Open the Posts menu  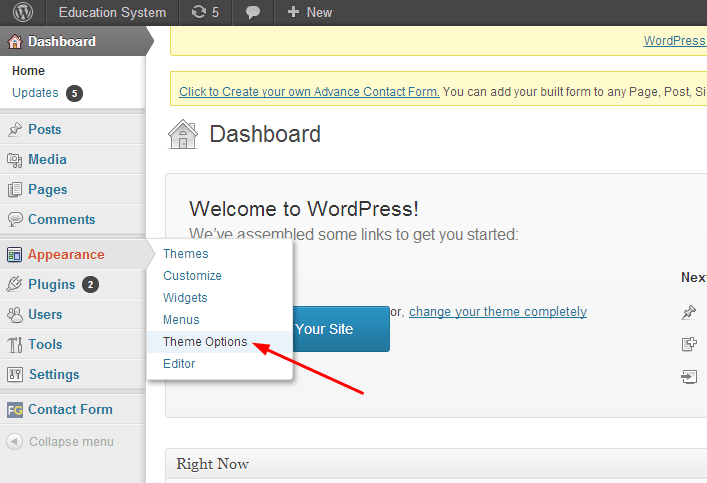tap(73, 129)
